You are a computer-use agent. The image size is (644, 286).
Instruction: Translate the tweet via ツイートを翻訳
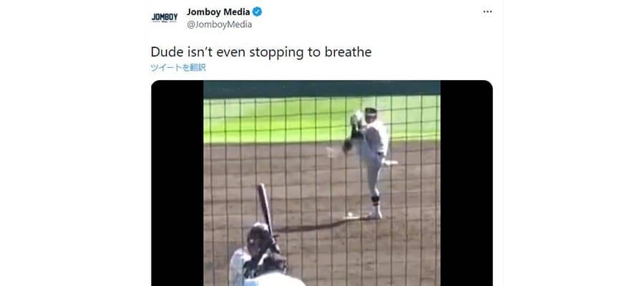click(x=178, y=68)
